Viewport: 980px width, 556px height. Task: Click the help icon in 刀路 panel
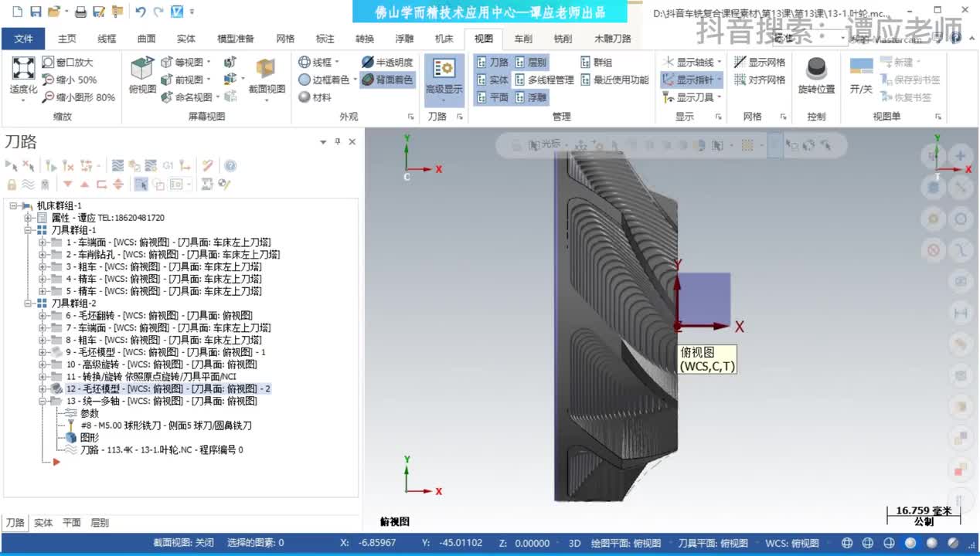(x=230, y=166)
